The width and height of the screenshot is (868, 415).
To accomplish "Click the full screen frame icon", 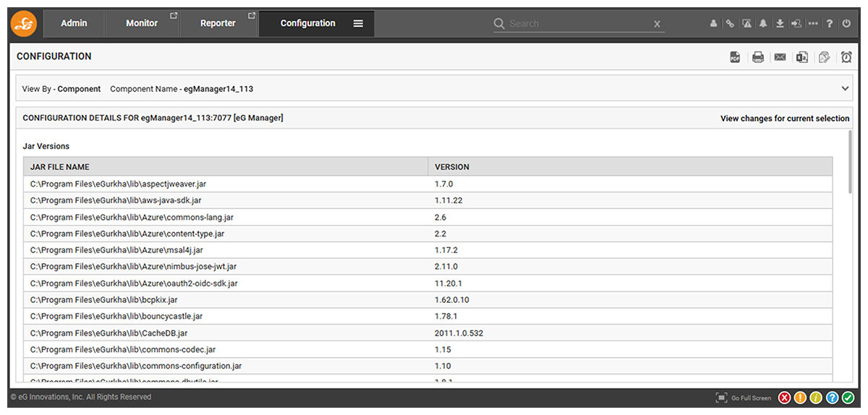I will 721,398.
